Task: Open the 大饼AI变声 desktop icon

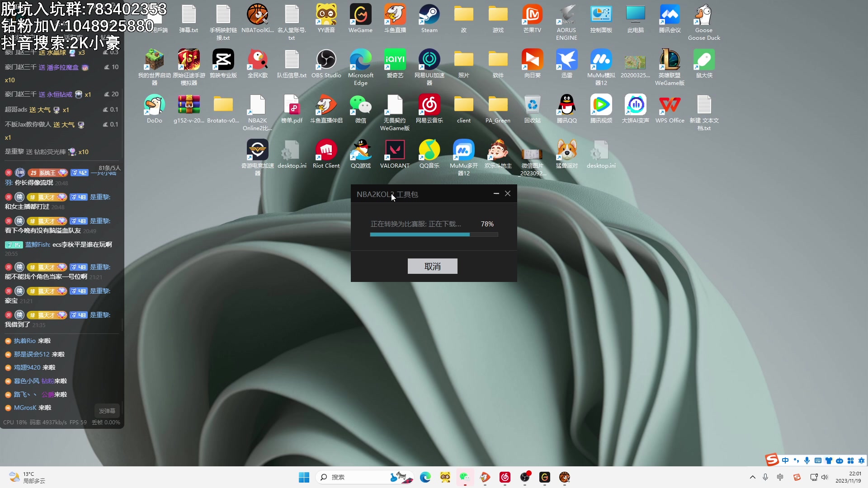Action: tap(635, 109)
